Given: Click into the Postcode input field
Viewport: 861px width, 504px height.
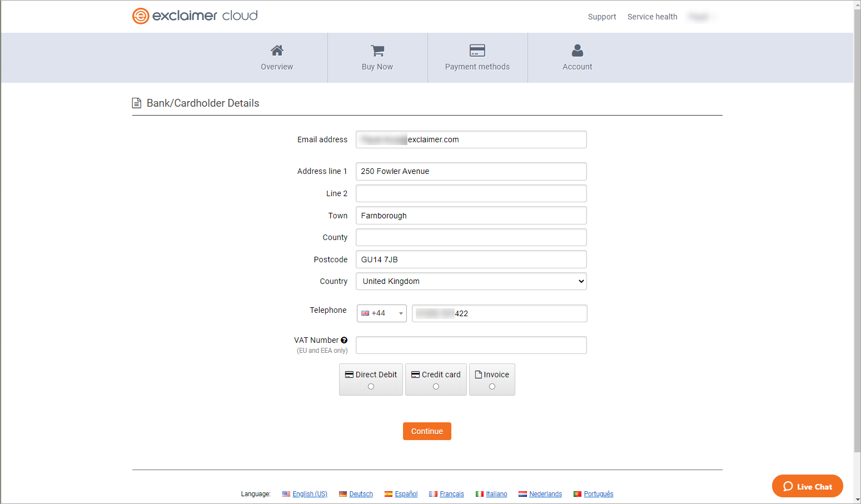Looking at the screenshot, I should click(471, 260).
